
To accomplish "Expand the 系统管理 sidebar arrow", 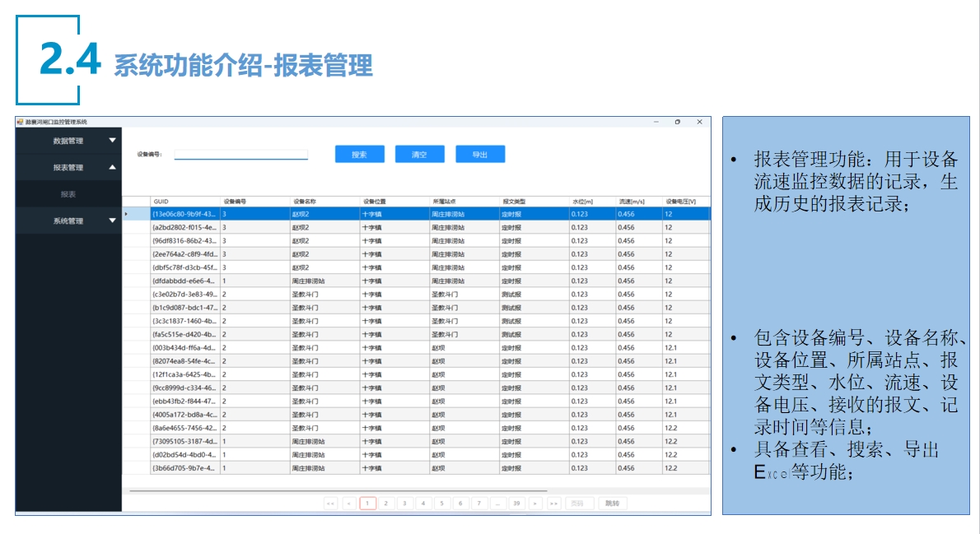I will (x=113, y=221).
